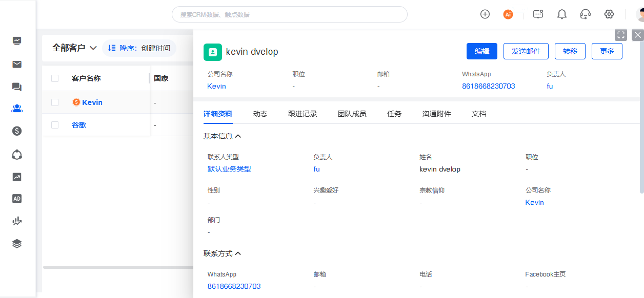Click the search CRM data input field
This screenshot has height=298, width=644.
coord(290,14)
